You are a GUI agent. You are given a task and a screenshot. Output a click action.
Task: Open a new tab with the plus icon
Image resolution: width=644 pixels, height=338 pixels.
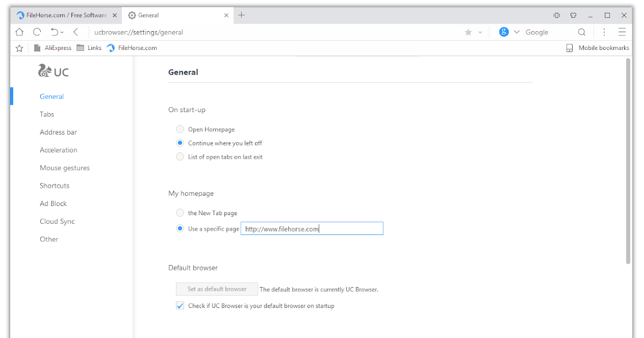click(241, 15)
